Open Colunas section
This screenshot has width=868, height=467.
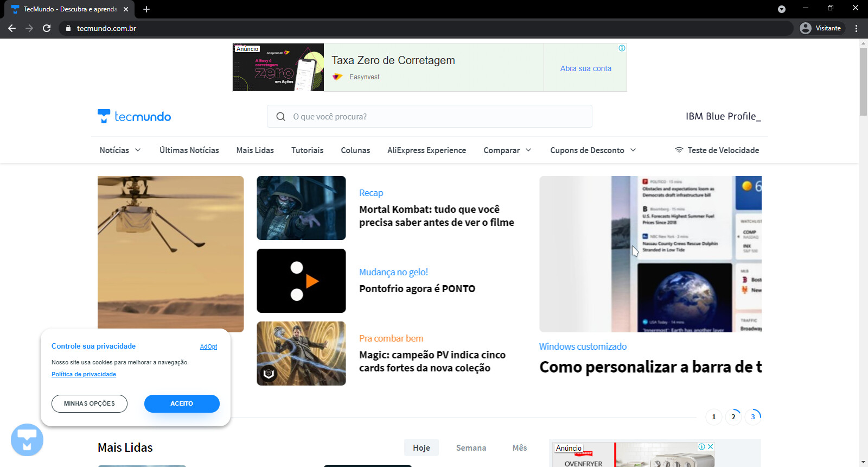[x=355, y=150]
